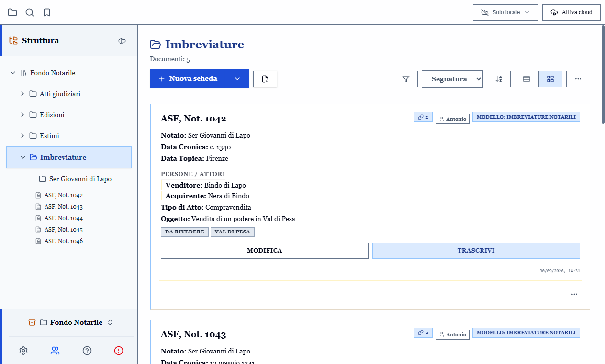Open the search magnifier icon
Image resolution: width=605 pixels, height=364 pixels.
[x=30, y=12]
